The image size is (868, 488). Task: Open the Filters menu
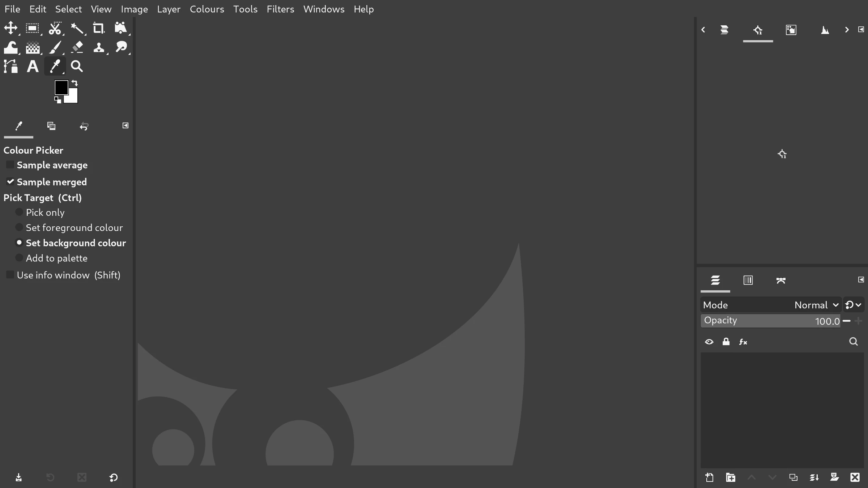280,9
